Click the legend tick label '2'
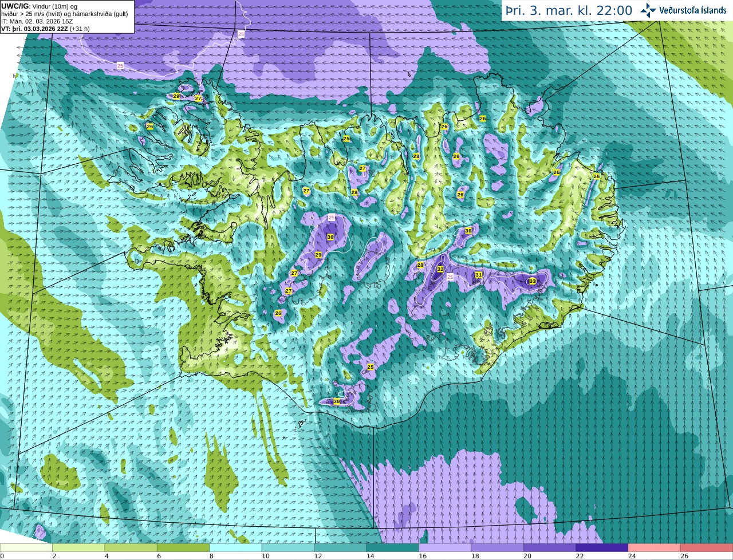733x560 pixels. click(54, 556)
